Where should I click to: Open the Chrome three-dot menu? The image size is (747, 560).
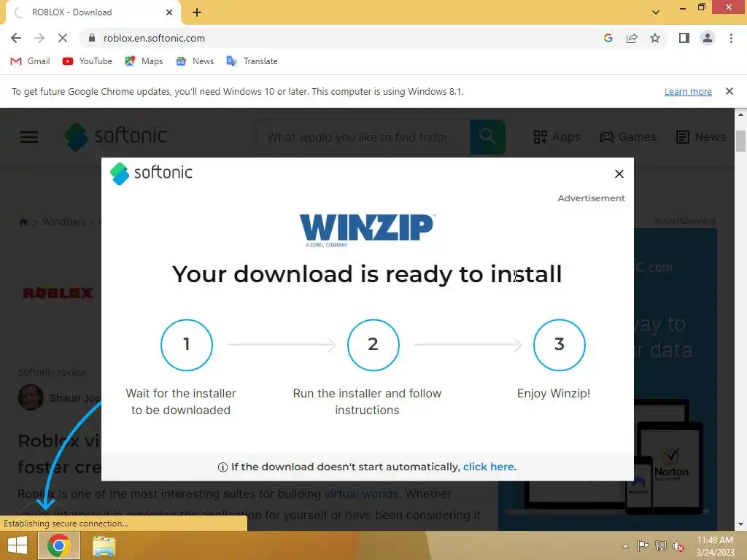pos(731,38)
